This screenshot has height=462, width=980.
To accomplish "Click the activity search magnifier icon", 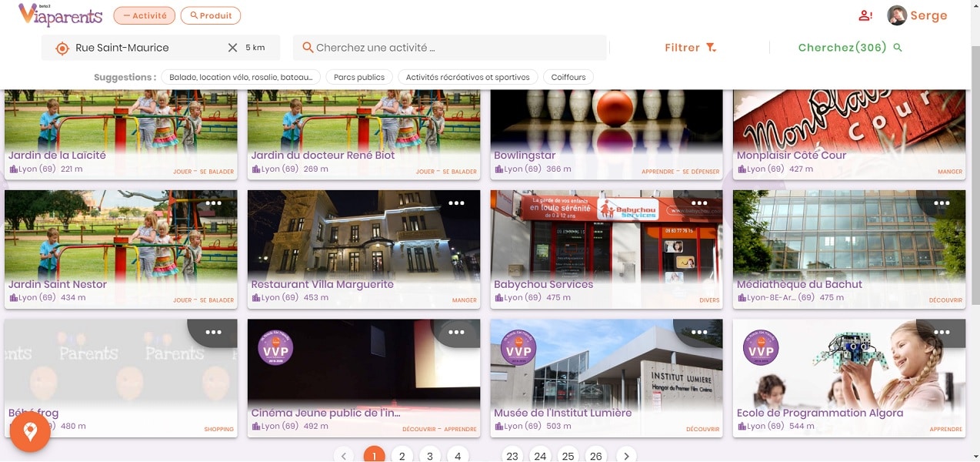I will tap(308, 48).
